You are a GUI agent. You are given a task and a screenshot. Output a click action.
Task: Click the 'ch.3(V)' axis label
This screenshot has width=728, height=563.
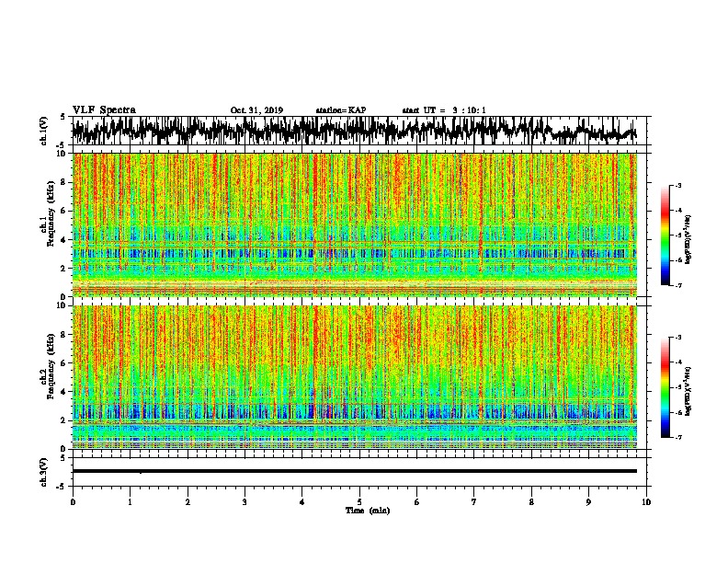44,472
